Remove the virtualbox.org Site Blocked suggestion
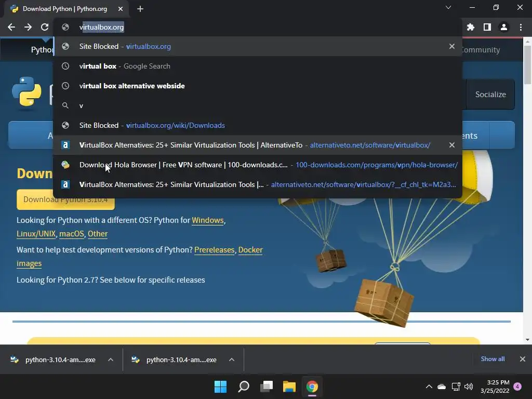The height and width of the screenshot is (399, 532). [452, 46]
